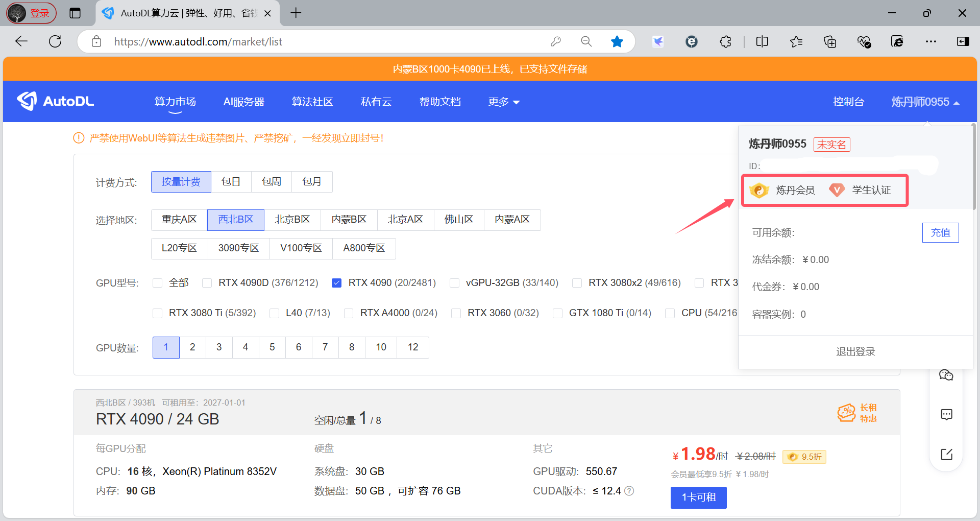Open browser collections
Screen dimensions: 980x521
click(830, 41)
